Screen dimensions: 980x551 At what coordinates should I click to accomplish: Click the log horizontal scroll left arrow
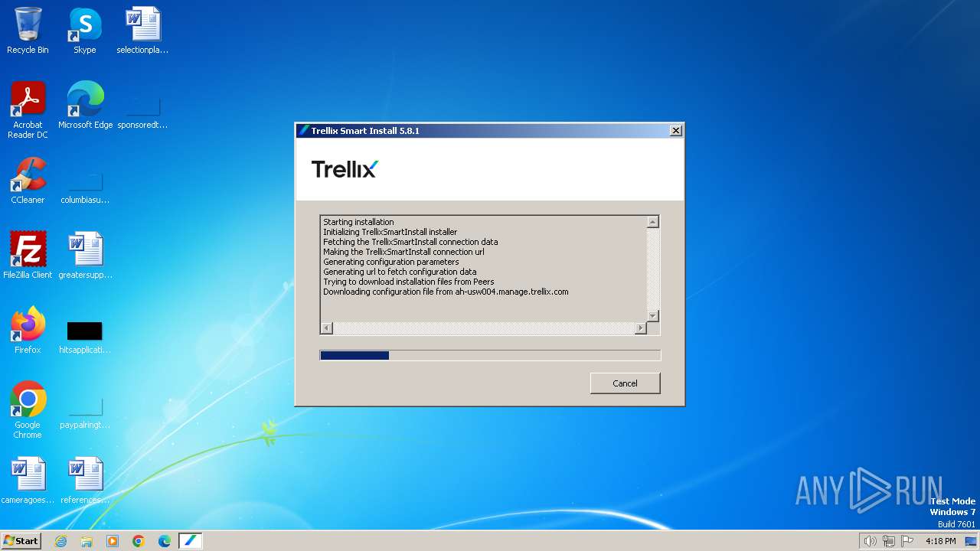point(327,328)
